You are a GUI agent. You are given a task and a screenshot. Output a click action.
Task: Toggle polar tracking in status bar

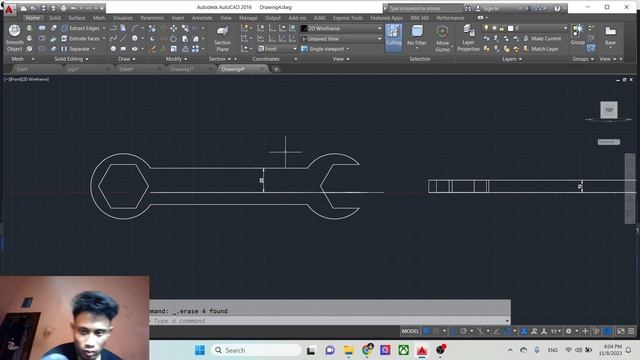(x=463, y=331)
